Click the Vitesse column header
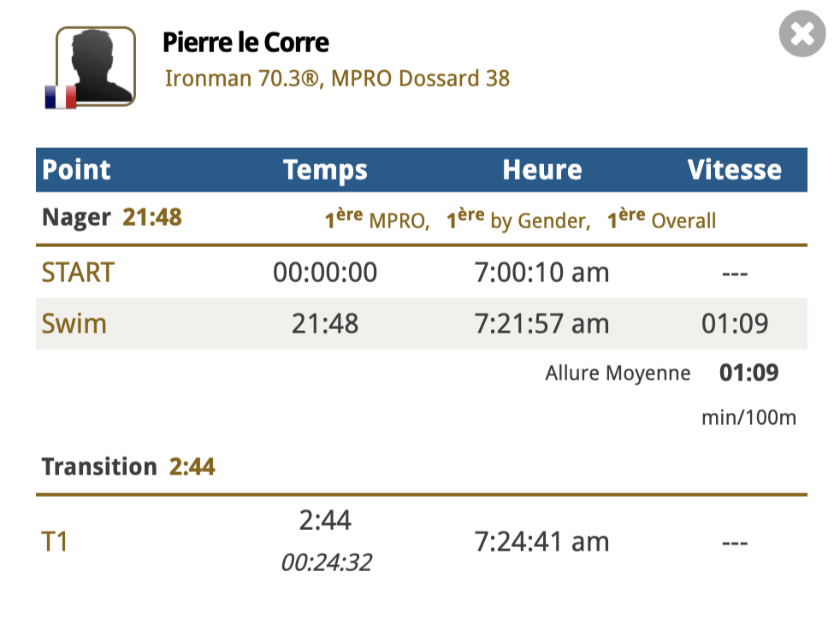The image size is (840, 624). click(735, 169)
